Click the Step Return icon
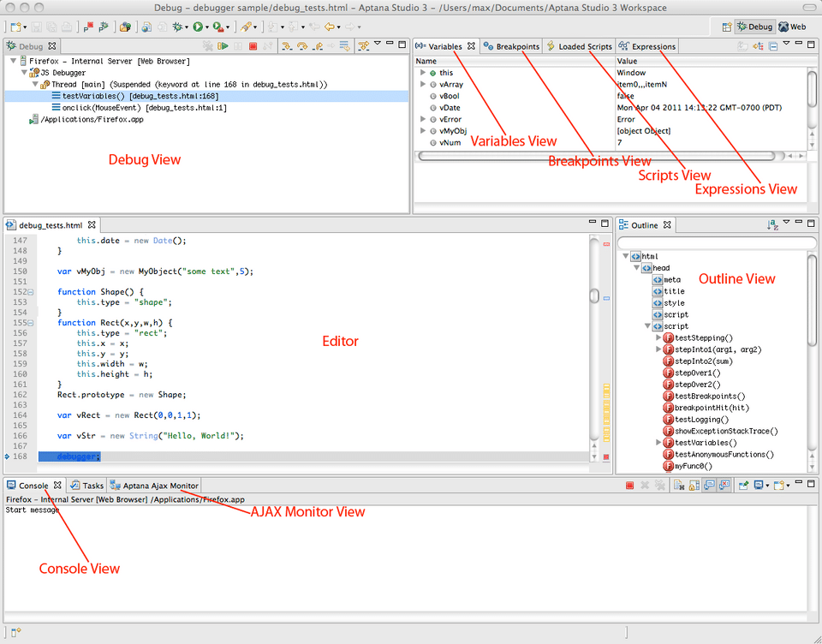 tap(318, 46)
